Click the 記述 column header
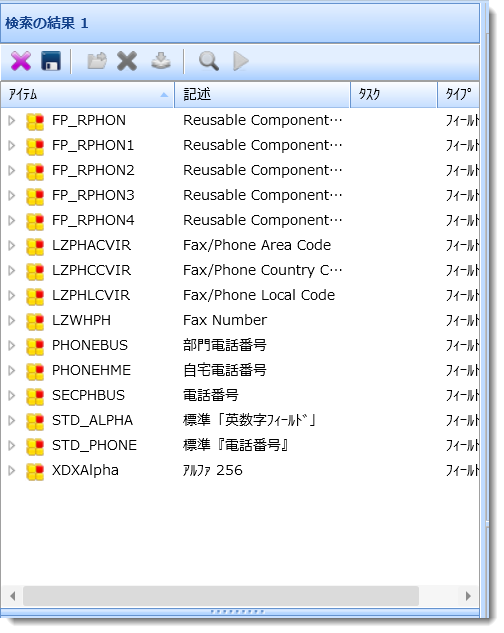Viewport: 504px width, 633px height. [x=262, y=95]
